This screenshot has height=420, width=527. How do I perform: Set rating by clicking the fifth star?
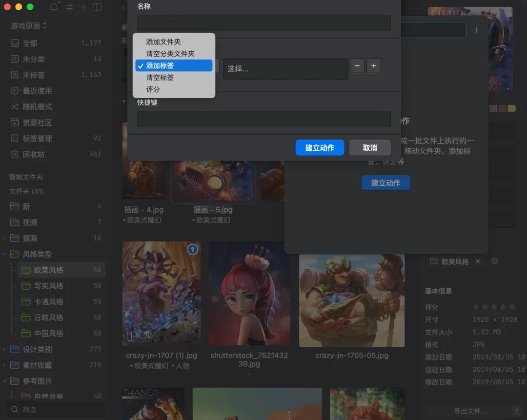512,307
